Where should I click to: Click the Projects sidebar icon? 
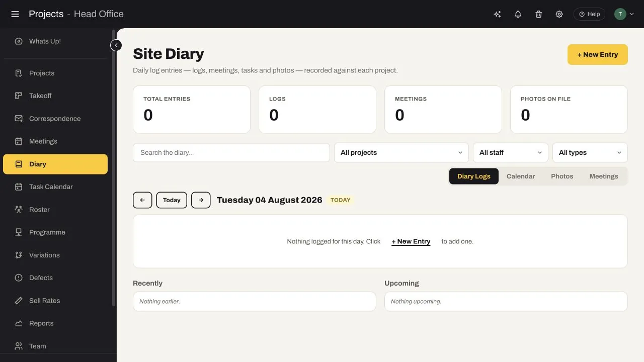click(x=19, y=73)
